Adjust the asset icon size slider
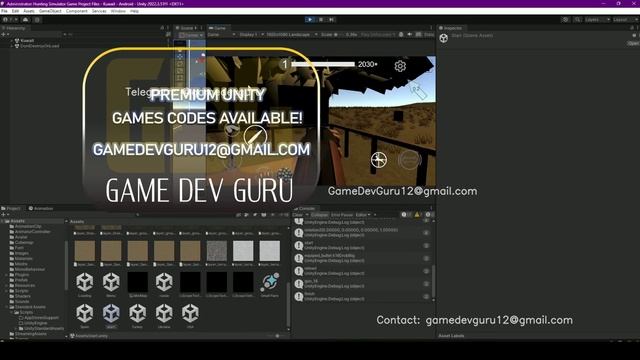This screenshot has height=360, width=640. (277, 336)
